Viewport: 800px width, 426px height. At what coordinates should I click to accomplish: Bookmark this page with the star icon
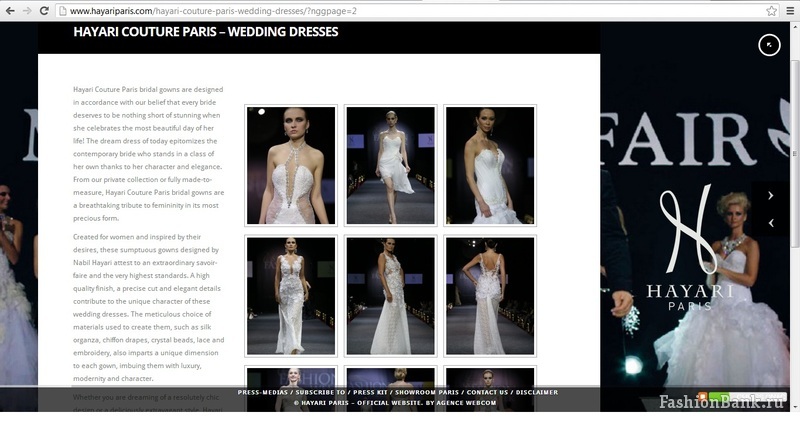click(x=771, y=11)
